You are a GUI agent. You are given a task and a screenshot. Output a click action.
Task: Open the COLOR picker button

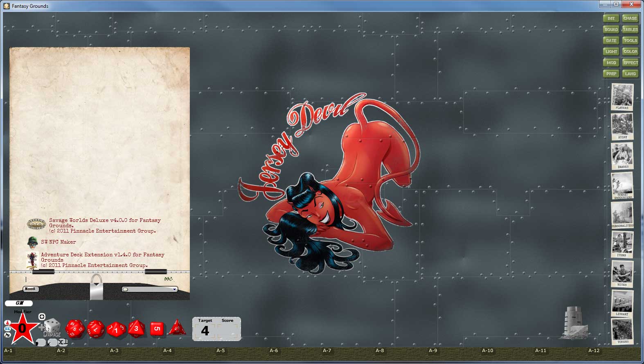click(630, 52)
